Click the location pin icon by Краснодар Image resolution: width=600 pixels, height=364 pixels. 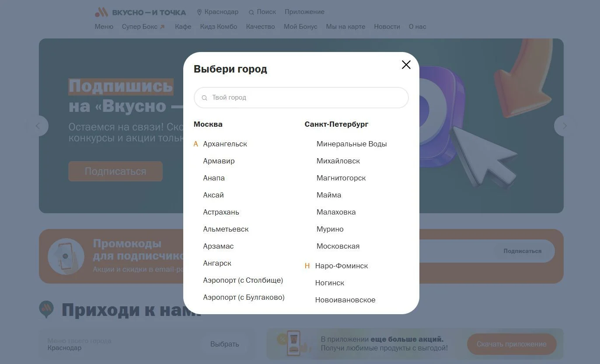199,12
